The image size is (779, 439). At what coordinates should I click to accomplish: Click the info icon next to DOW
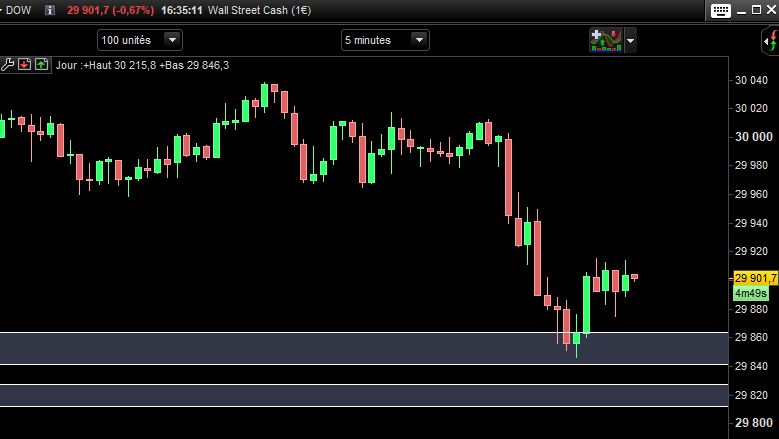point(50,10)
